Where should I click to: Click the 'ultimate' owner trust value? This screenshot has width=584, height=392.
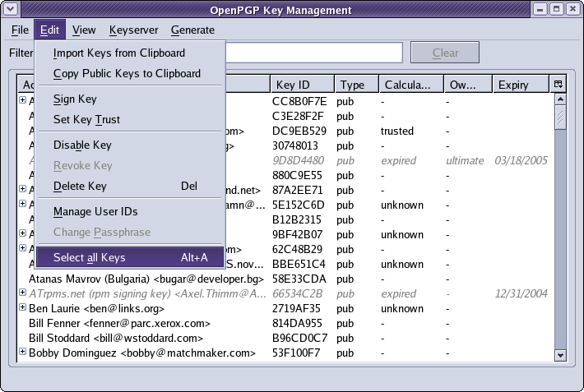click(465, 160)
